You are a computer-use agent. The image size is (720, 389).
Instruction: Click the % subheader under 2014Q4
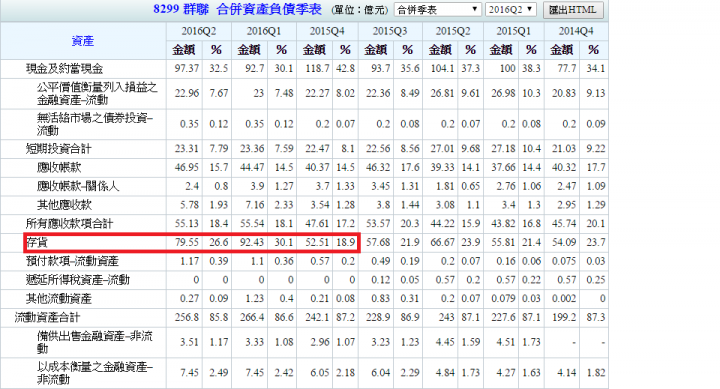[593, 50]
